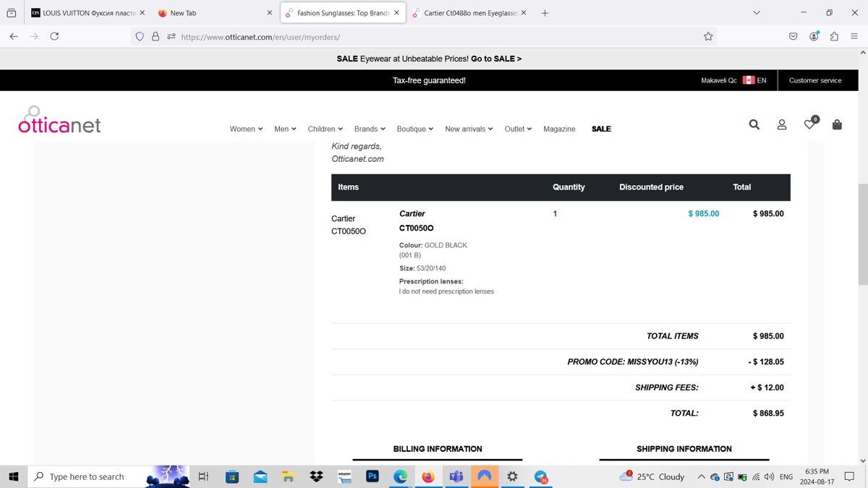Screen dimensions: 868x488
Task: Expand the Children menu
Action: click(325, 129)
